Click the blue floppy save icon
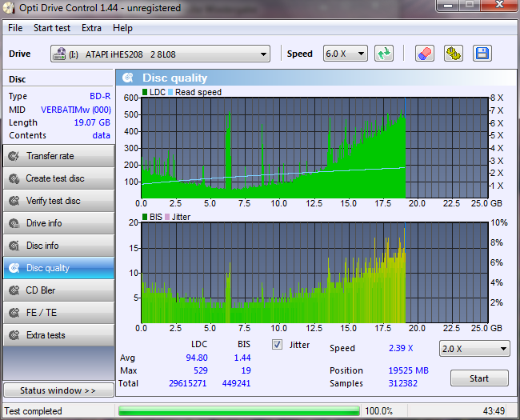This screenshot has height=420, width=520. click(482, 54)
